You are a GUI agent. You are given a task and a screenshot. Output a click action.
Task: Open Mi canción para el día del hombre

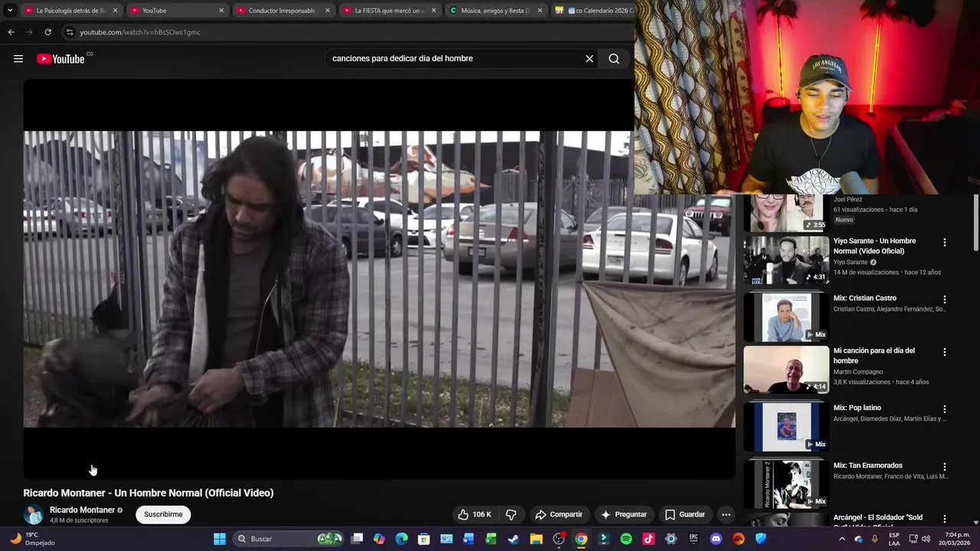(874, 356)
